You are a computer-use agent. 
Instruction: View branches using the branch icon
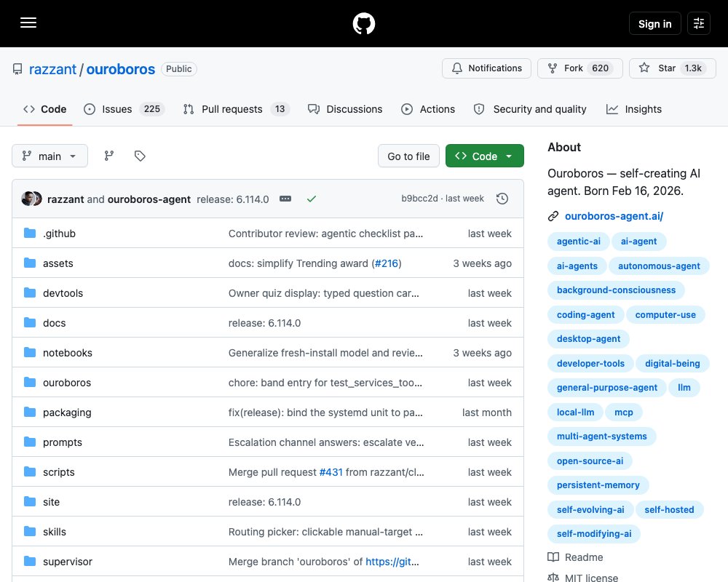click(x=109, y=156)
